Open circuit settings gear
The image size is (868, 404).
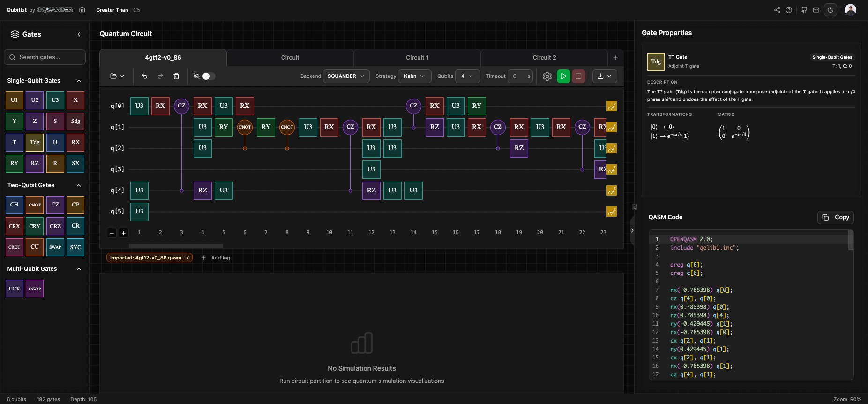click(x=547, y=76)
